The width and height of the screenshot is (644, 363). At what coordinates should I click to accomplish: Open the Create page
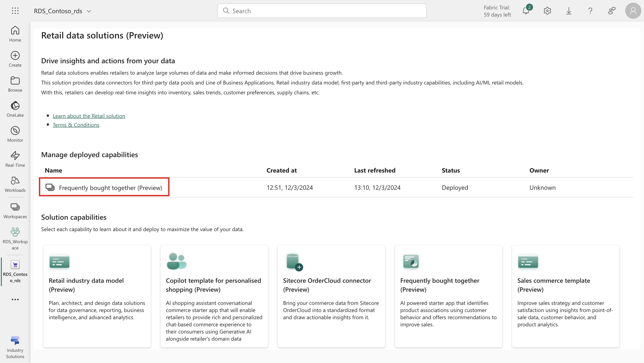(x=15, y=59)
